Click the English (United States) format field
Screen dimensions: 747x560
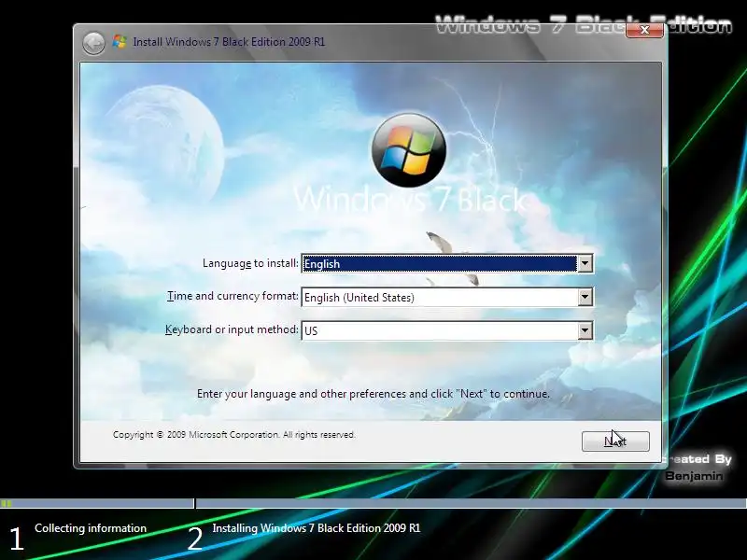(x=447, y=297)
